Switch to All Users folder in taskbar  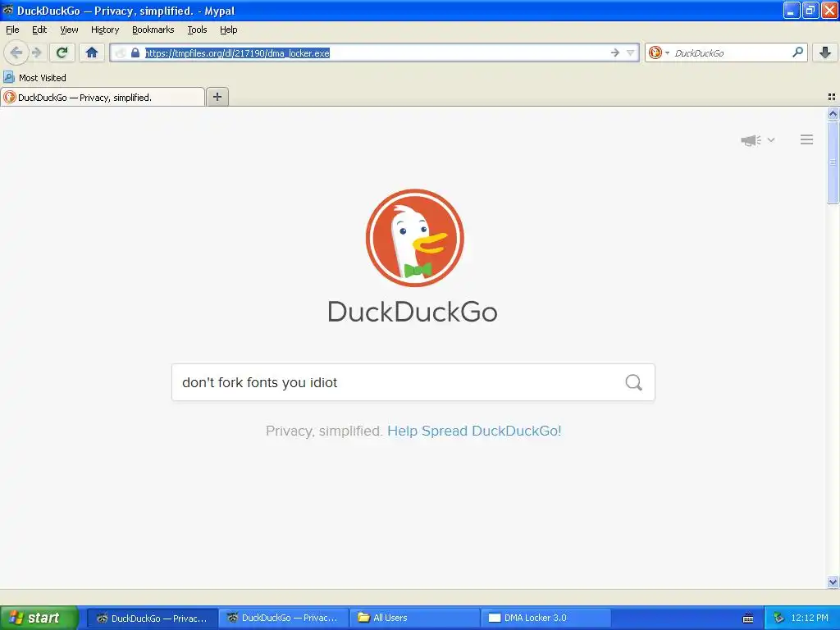click(414, 619)
